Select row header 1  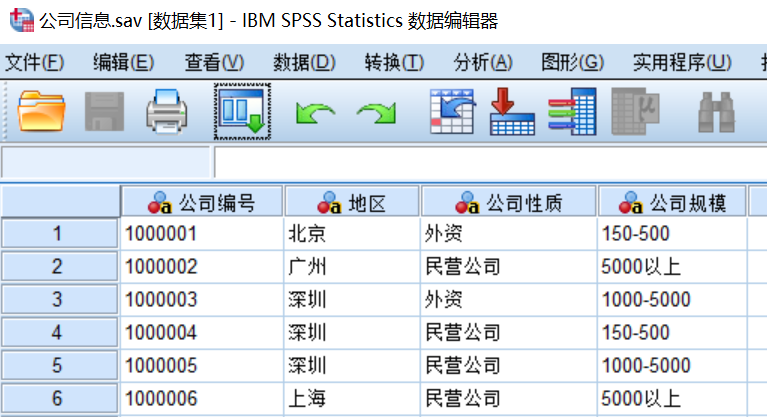click(x=60, y=233)
